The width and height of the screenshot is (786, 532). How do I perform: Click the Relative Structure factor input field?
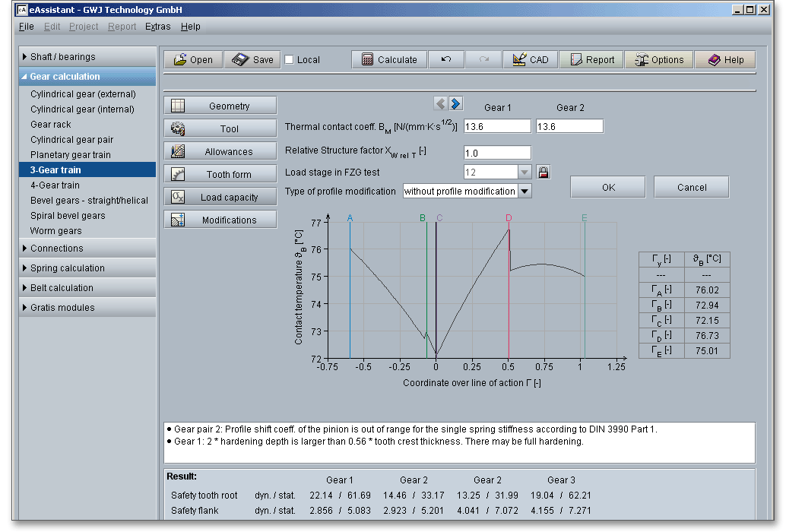coord(497,154)
